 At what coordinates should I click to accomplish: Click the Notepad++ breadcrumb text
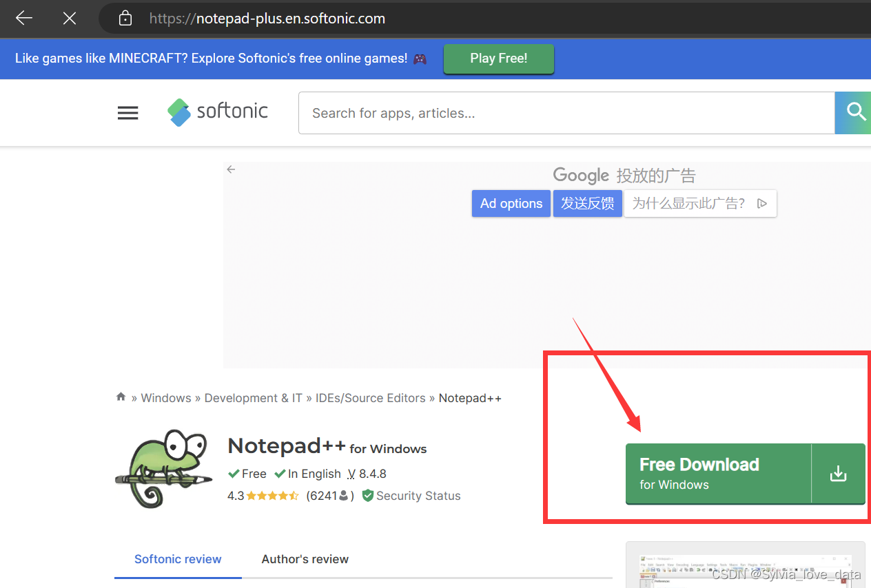tap(470, 398)
